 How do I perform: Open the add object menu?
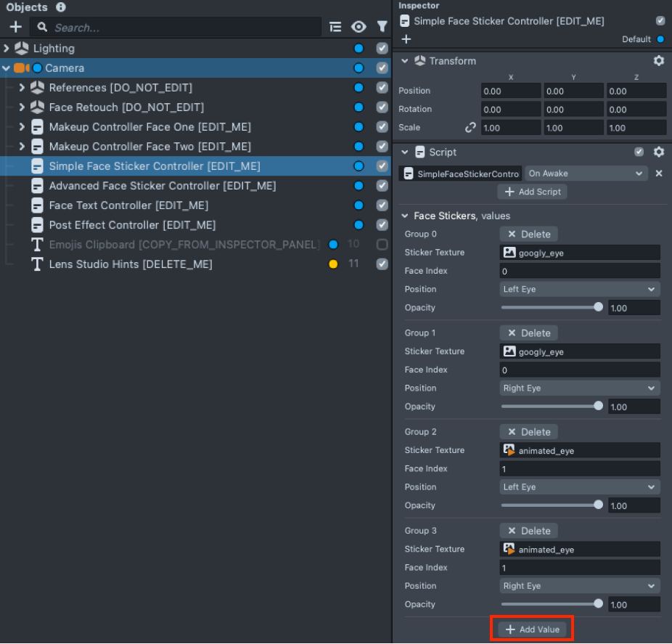(x=15, y=26)
